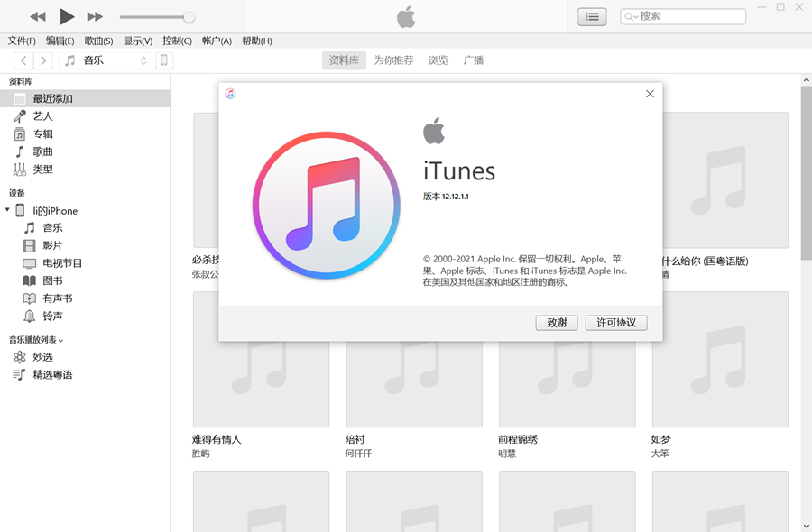Click the 许可协议 button
Image resolution: width=812 pixels, height=532 pixels.
(616, 323)
